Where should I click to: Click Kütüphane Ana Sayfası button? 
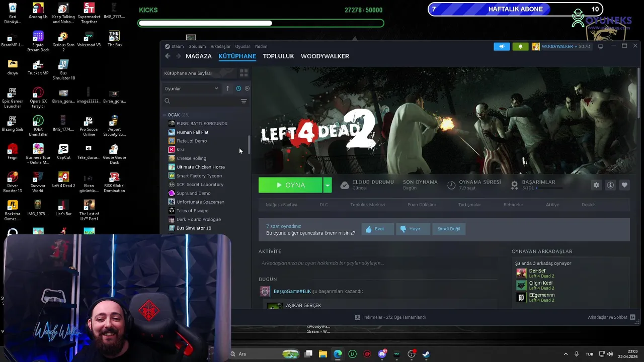click(x=198, y=73)
